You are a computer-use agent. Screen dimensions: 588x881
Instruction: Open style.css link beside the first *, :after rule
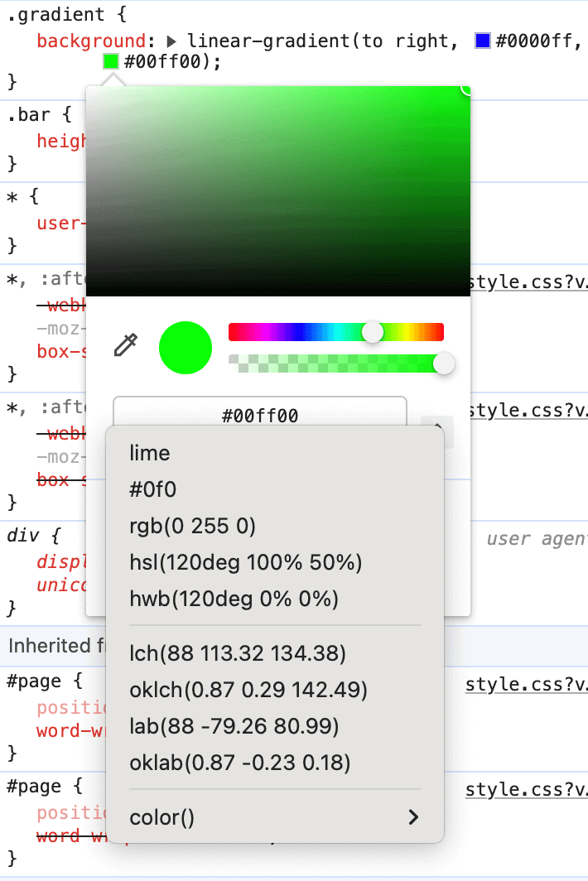(528, 282)
